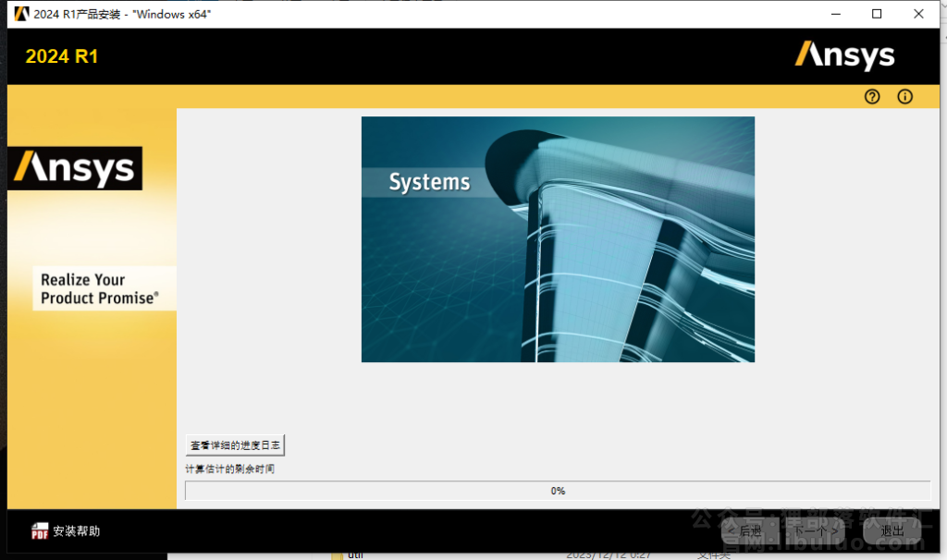Click the Systems product splash image
The width and height of the screenshot is (947, 560).
[x=558, y=239]
